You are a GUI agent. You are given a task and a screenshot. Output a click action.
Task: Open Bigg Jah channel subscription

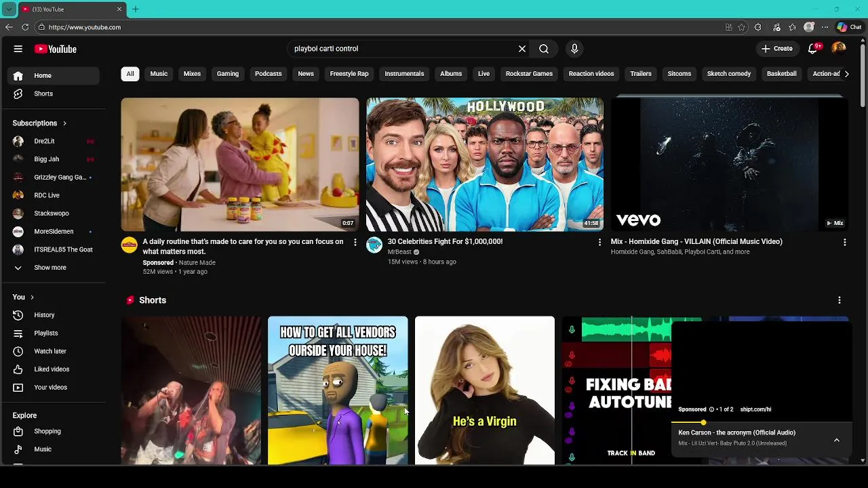[53, 159]
